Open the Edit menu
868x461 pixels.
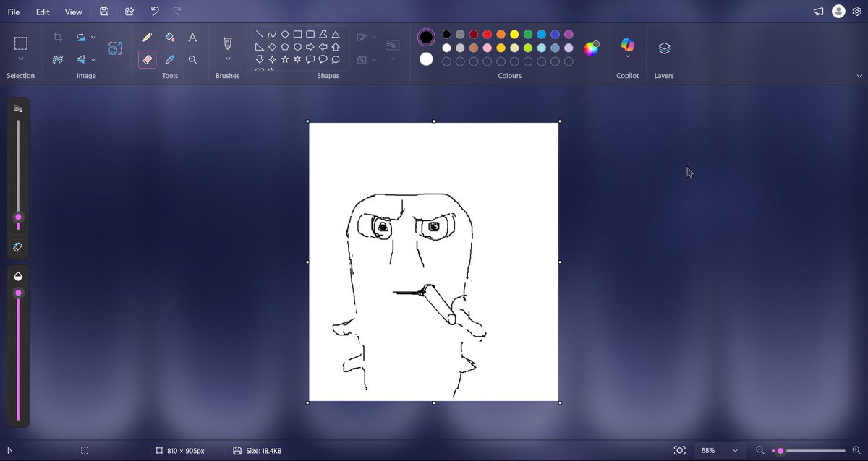43,12
